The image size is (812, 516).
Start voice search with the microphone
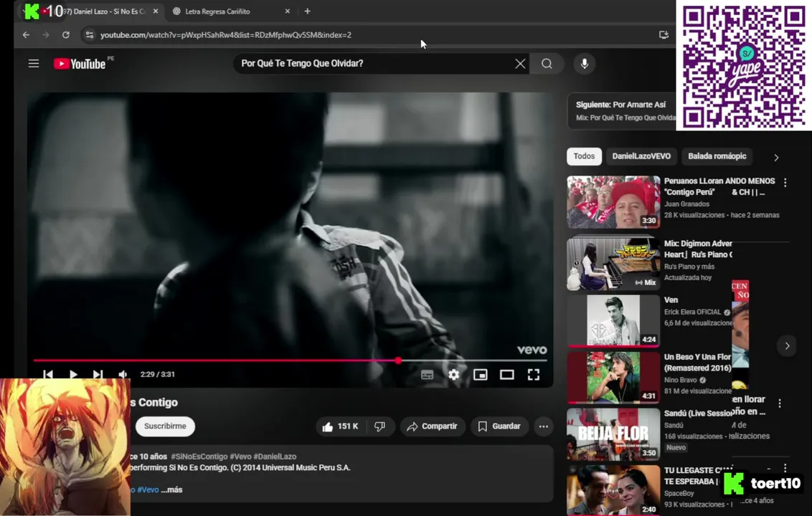pyautogui.click(x=584, y=64)
